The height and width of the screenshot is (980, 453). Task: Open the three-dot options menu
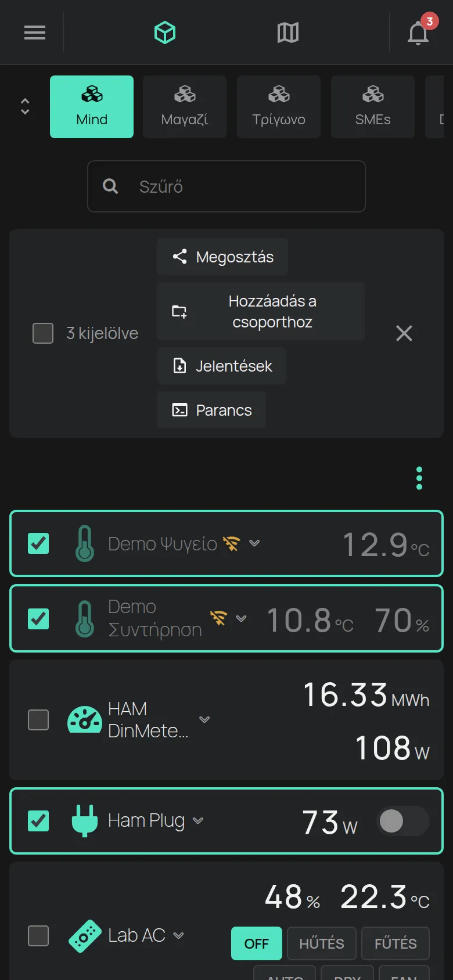pyautogui.click(x=419, y=478)
